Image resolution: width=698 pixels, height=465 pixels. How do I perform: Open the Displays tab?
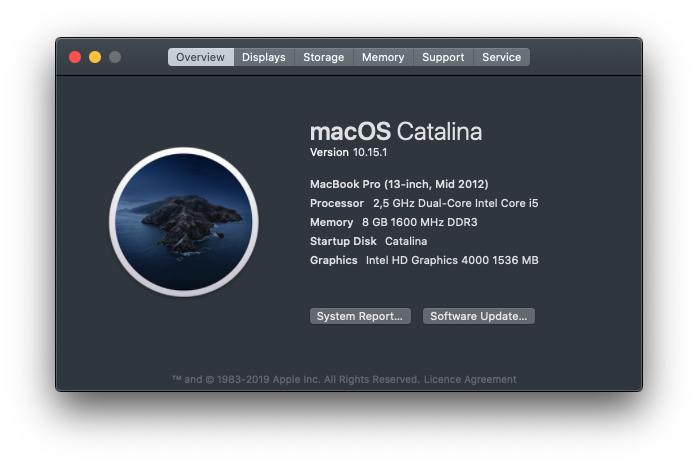tap(264, 57)
